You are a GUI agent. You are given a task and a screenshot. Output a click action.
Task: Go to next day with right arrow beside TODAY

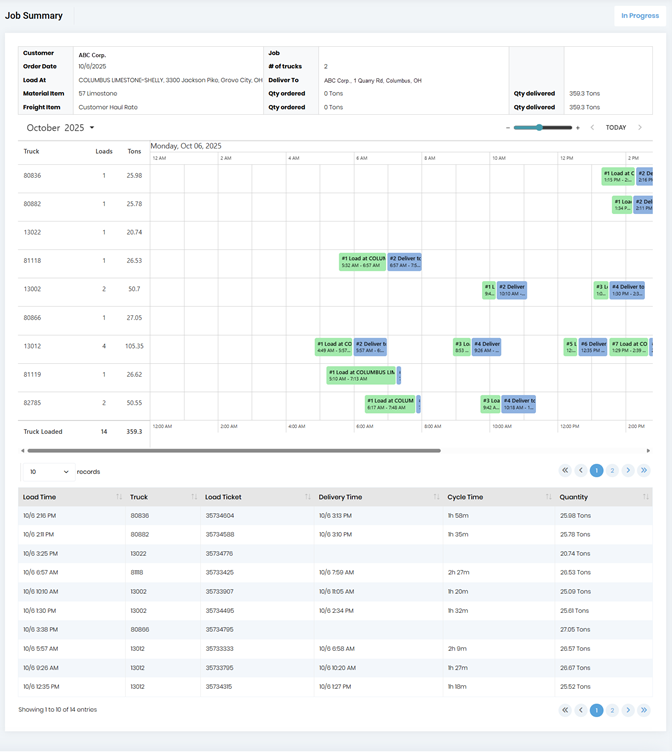(x=640, y=128)
